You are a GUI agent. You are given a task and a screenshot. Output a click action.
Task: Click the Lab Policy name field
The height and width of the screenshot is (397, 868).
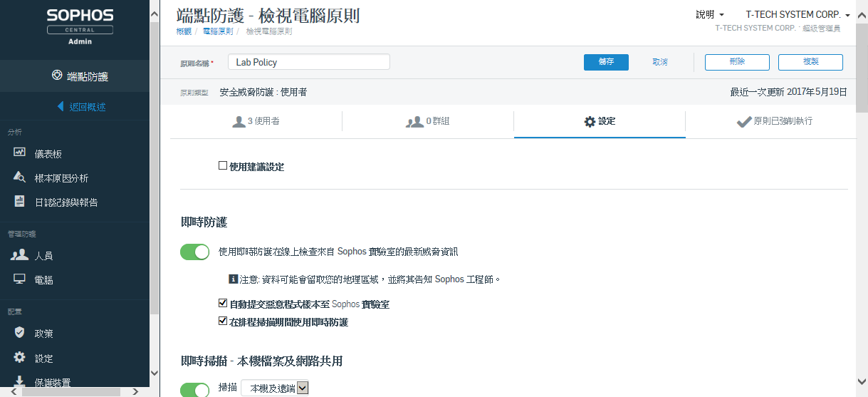[x=309, y=62]
